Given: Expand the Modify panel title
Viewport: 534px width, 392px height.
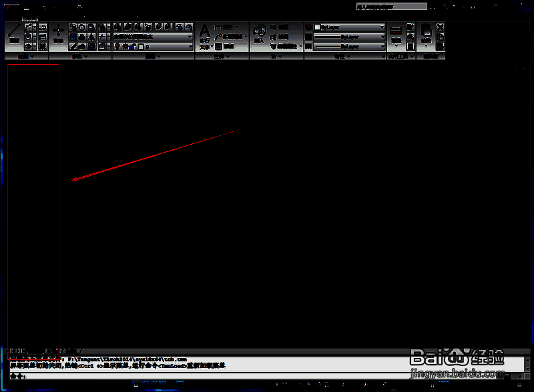Looking at the screenshot, I should [x=81, y=57].
